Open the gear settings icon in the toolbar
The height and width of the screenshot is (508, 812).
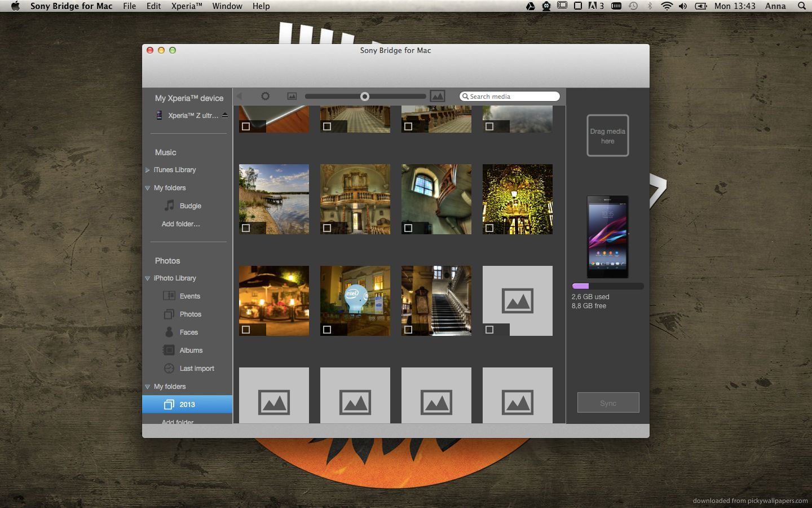[266, 97]
